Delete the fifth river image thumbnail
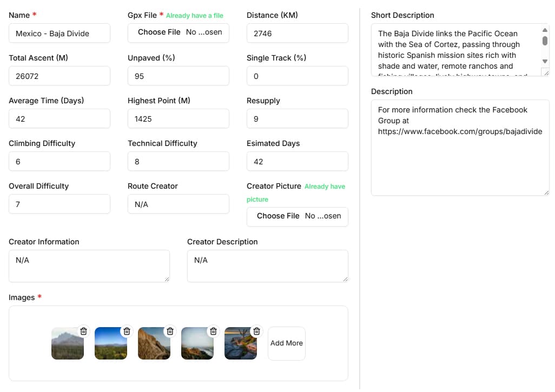 [x=256, y=331]
